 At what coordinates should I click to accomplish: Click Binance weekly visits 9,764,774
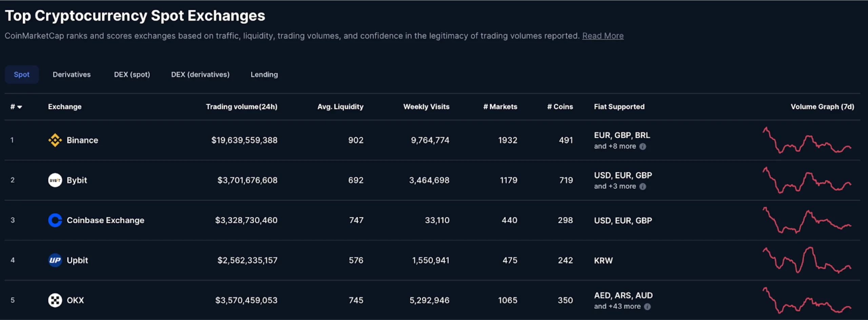click(x=430, y=140)
